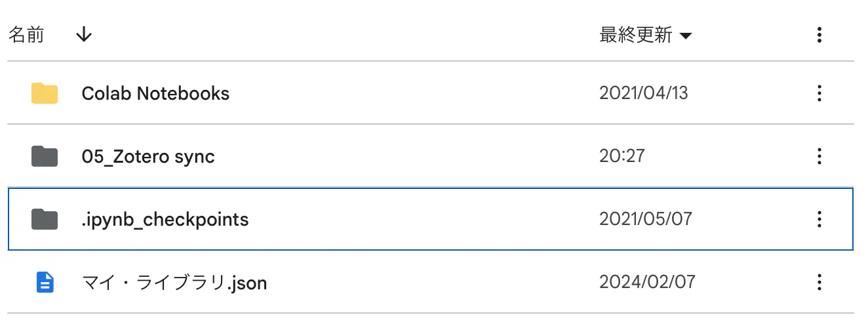Click the yellow Colab Notebooks folder icon
The height and width of the screenshot is (332, 868).
45,94
